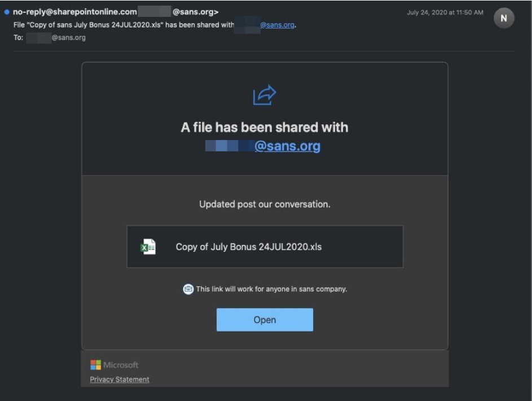Click the blue Open button
The height and width of the screenshot is (401, 532).
click(265, 320)
